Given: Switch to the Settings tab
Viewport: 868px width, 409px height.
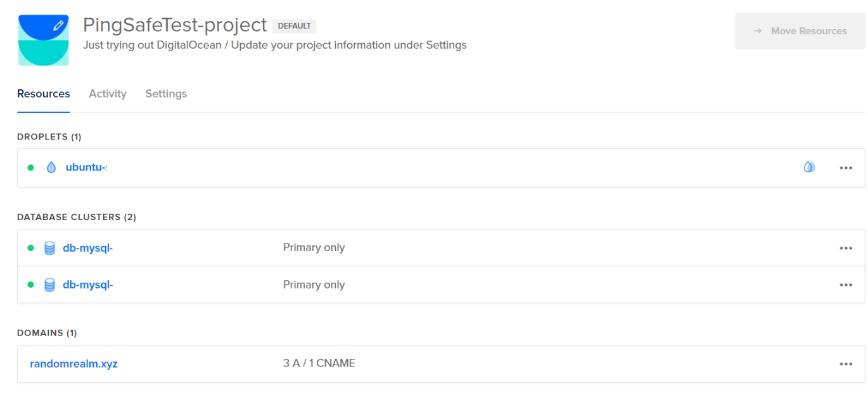Looking at the screenshot, I should [166, 94].
